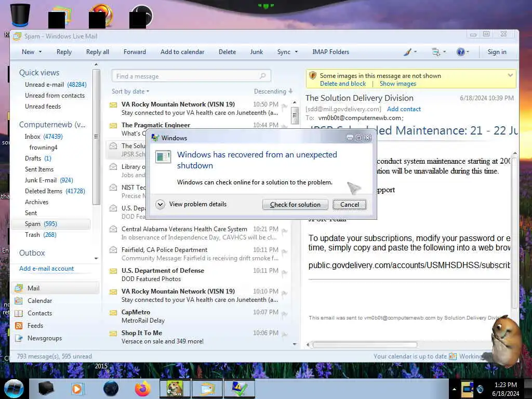Open the Sync dropdown arrow
The height and width of the screenshot is (399, 532).
coord(296,52)
